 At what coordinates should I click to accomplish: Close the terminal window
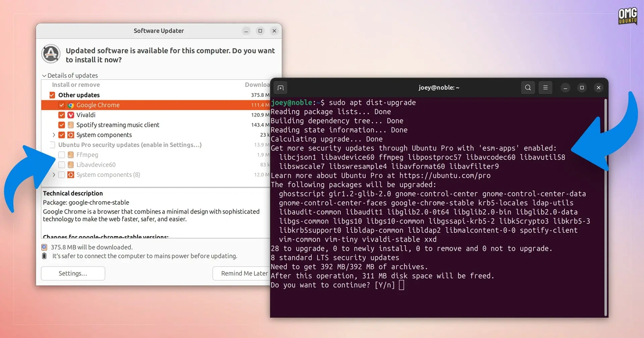click(599, 88)
